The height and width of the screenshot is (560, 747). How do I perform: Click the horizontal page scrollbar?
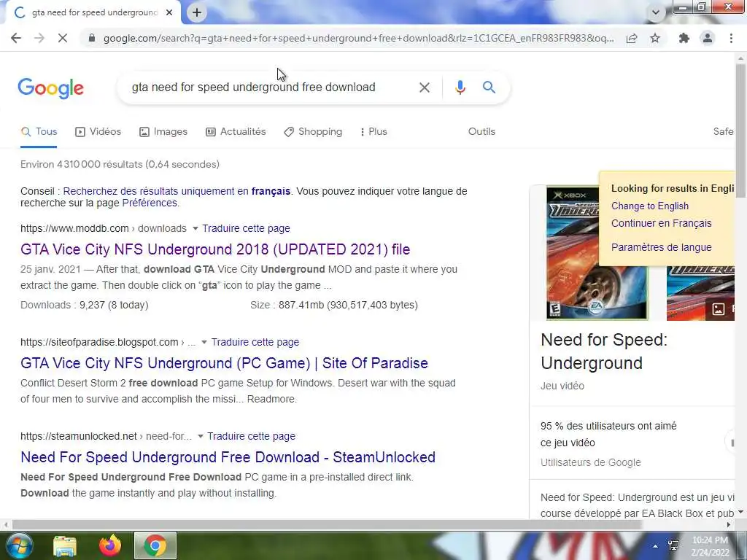point(327,525)
